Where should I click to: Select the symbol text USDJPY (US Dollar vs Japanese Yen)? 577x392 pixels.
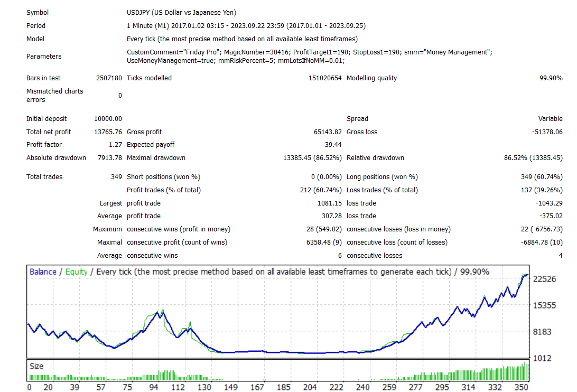point(181,13)
